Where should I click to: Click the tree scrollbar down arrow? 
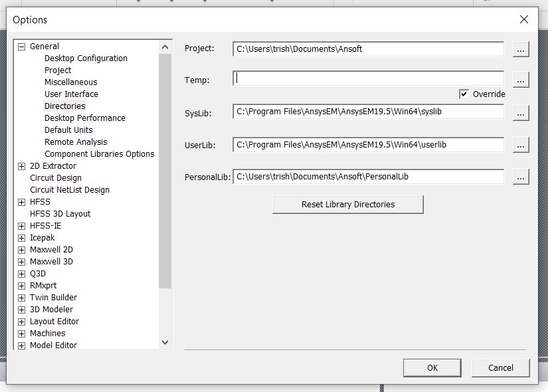click(x=164, y=342)
